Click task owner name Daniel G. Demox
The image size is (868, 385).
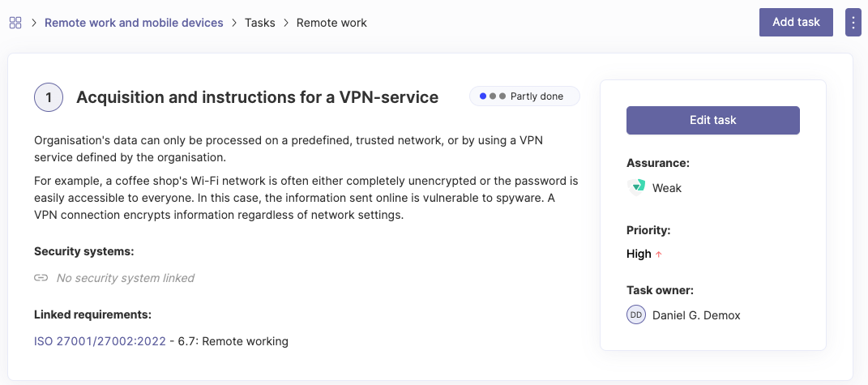(696, 314)
